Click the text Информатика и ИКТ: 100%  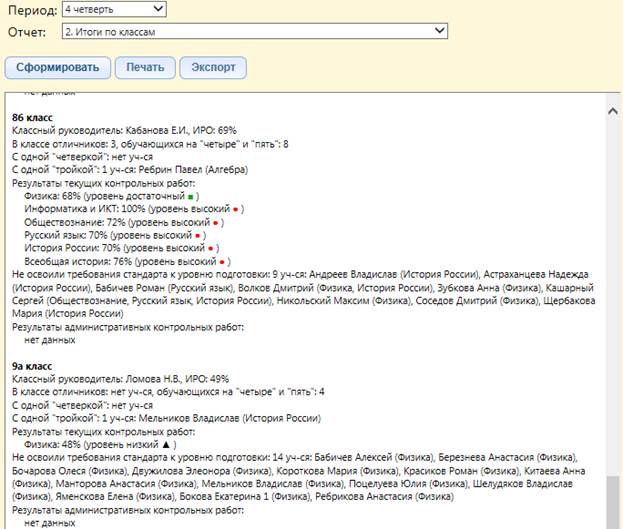85,209
